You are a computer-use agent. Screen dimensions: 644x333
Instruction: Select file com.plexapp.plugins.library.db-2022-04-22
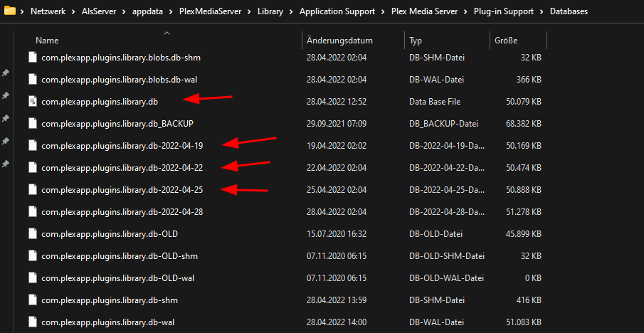[x=122, y=168]
